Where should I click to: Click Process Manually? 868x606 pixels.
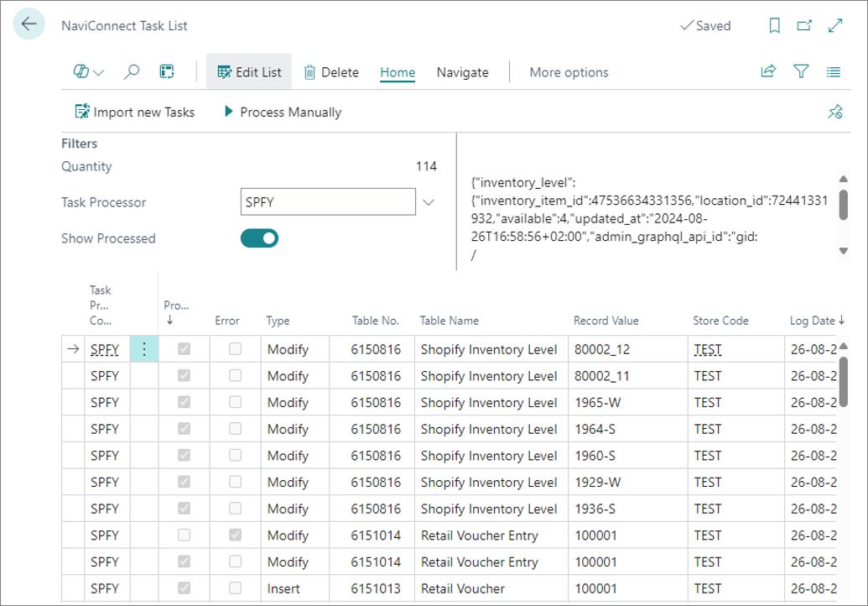pyautogui.click(x=283, y=112)
